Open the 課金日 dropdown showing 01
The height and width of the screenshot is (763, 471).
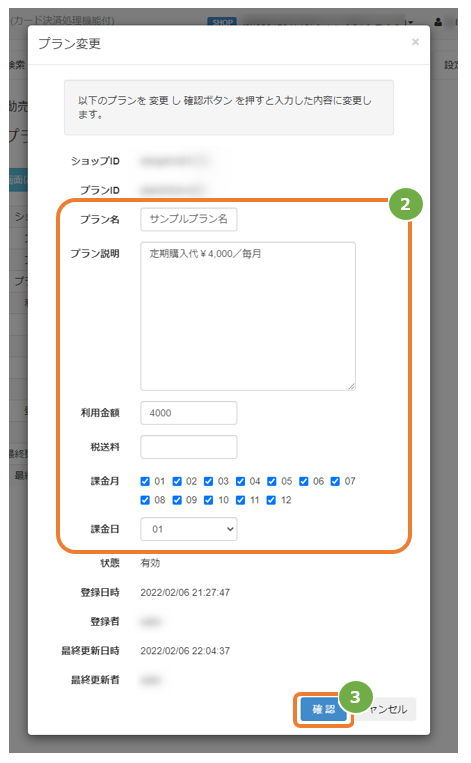(189, 529)
